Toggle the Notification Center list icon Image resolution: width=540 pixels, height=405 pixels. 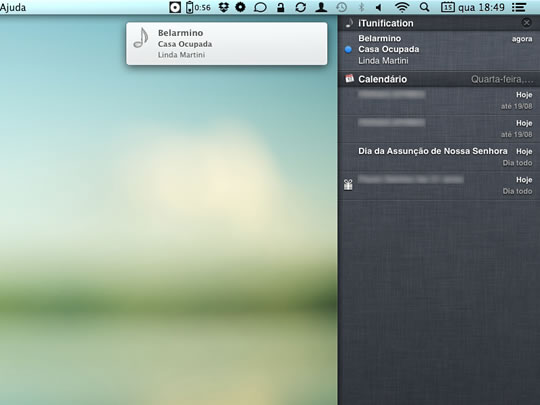point(519,7)
